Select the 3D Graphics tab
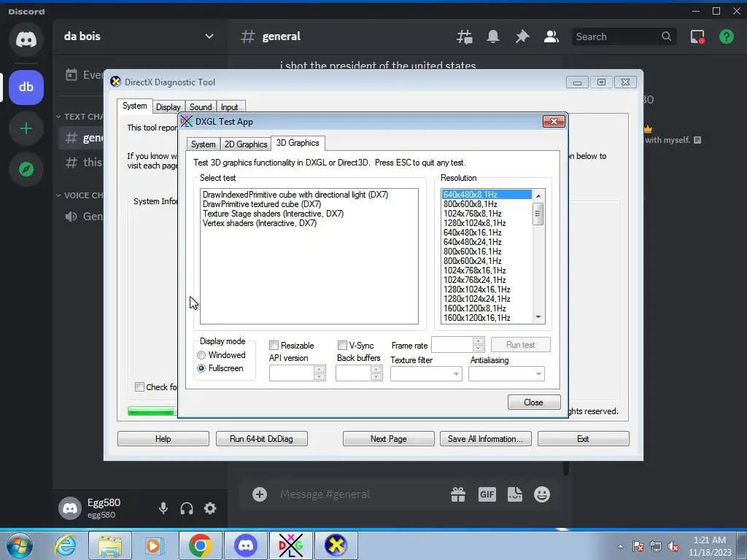747x560 pixels. tap(298, 143)
